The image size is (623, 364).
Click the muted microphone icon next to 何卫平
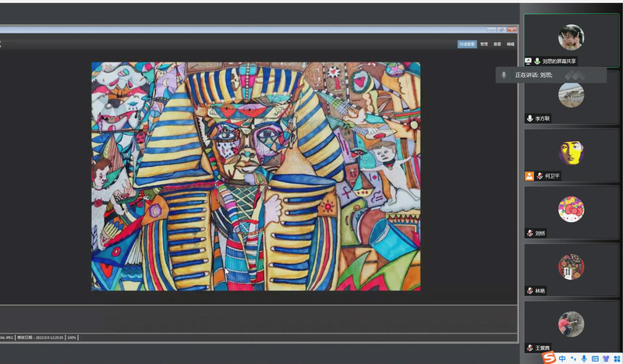pyautogui.click(x=540, y=175)
